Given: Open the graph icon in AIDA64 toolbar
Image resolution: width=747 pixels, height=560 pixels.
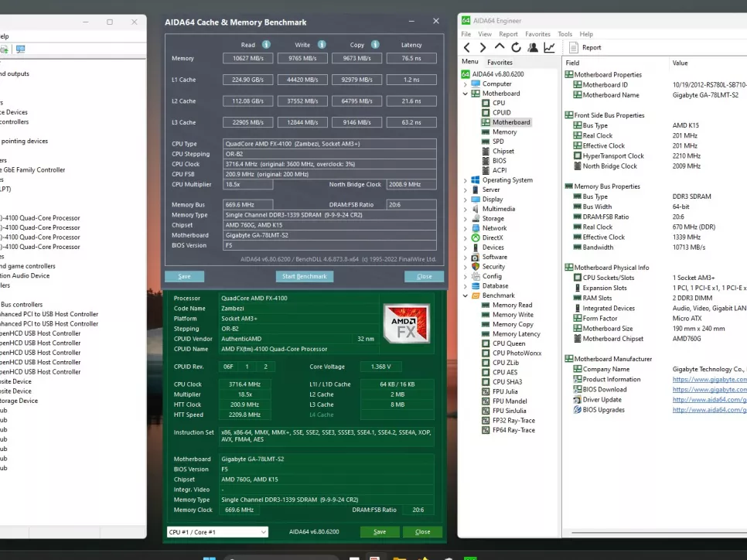Looking at the screenshot, I should 549,47.
